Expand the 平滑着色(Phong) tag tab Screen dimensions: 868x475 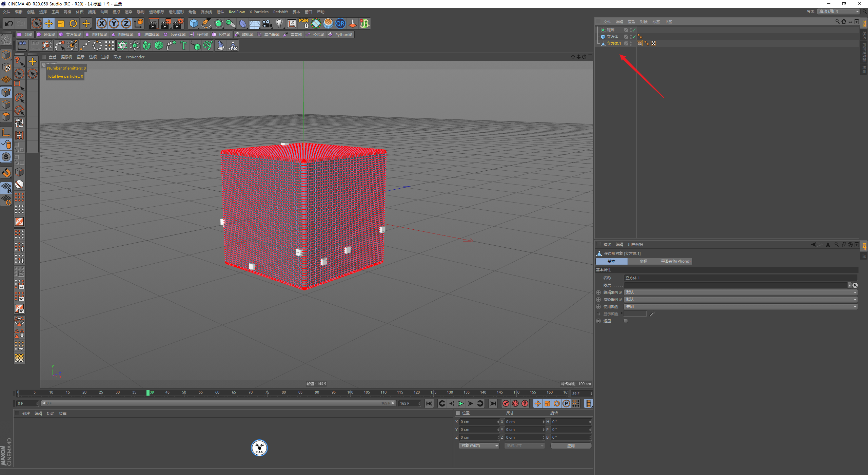677,262
